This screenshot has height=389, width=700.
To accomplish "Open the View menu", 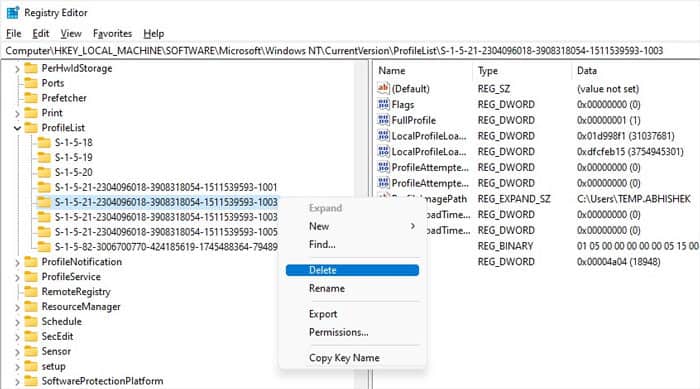I will pyautogui.click(x=71, y=33).
